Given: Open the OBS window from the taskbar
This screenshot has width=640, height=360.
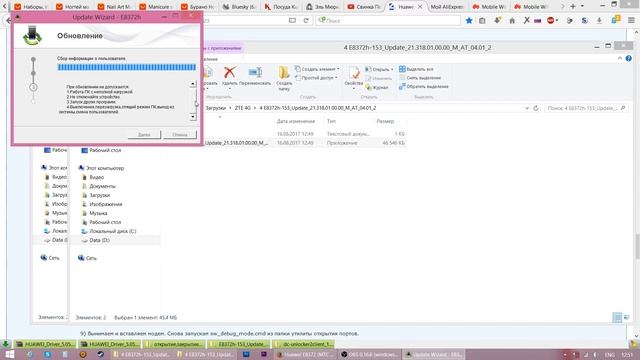Looking at the screenshot, I should click(x=369, y=354).
